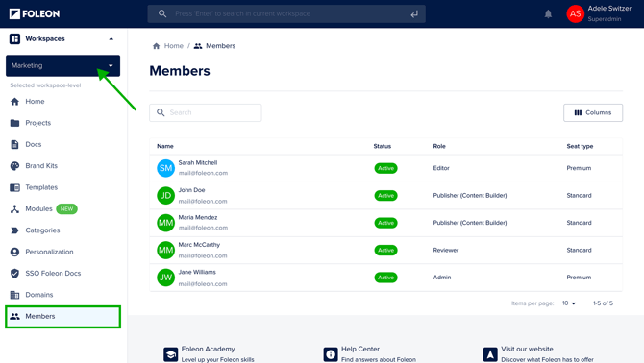Viewport: 644px width, 363px height.
Task: Click the Brand Kits palette icon
Action: click(14, 166)
